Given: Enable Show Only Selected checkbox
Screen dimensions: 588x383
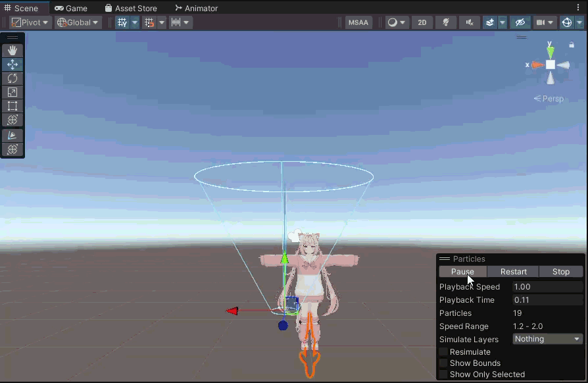Looking at the screenshot, I should 443,374.
